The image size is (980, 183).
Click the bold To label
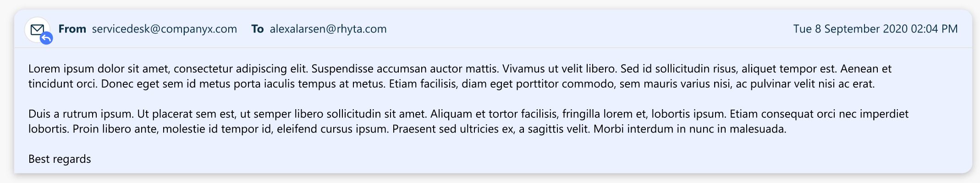(x=258, y=29)
